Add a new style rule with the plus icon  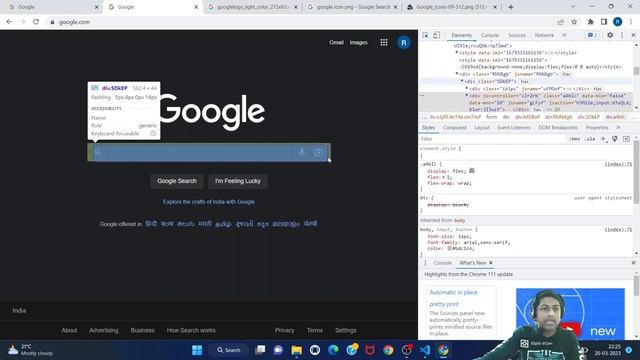point(603,139)
